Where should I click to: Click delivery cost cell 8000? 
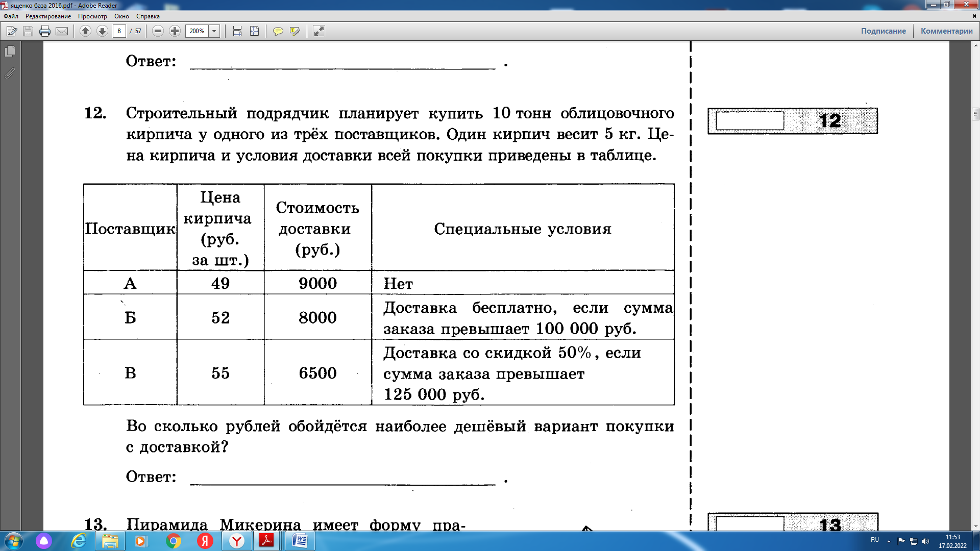(317, 317)
